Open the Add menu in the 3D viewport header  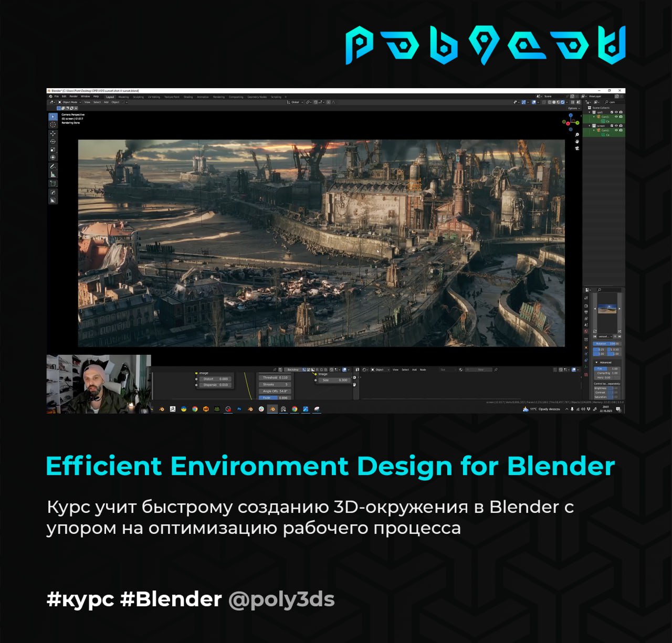tap(106, 102)
